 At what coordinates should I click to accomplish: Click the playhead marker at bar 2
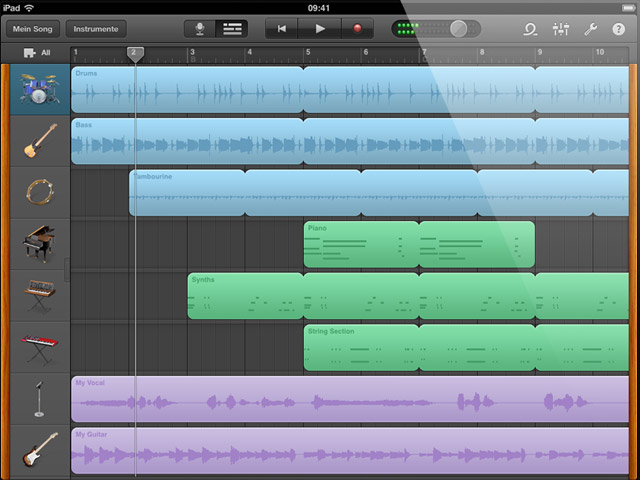(x=135, y=55)
